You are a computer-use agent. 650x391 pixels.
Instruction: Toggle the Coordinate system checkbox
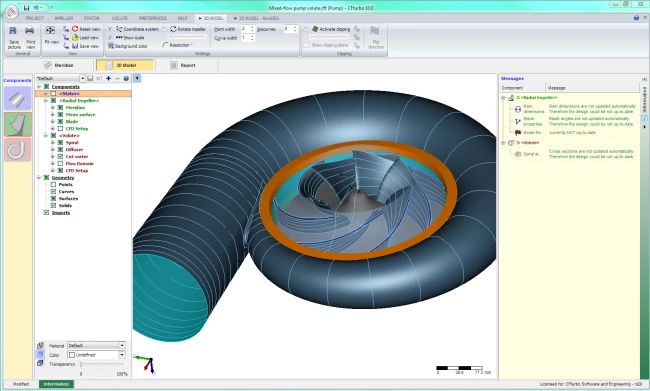[x=110, y=29]
